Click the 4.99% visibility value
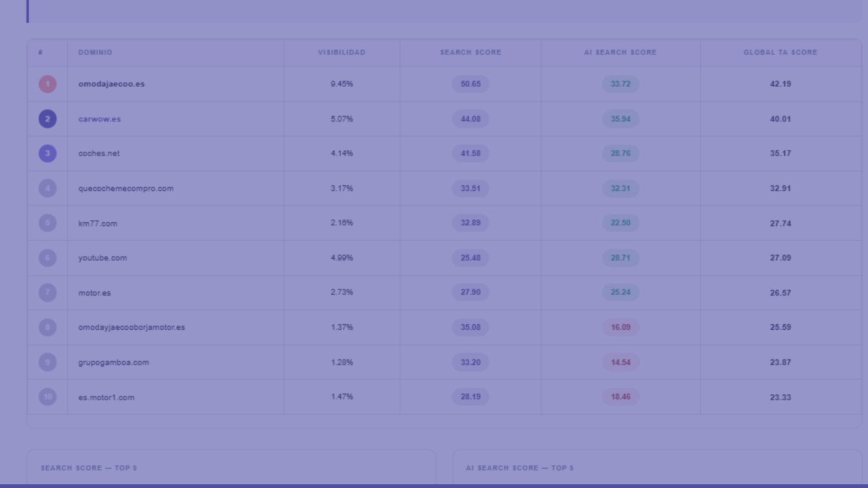 (x=342, y=258)
